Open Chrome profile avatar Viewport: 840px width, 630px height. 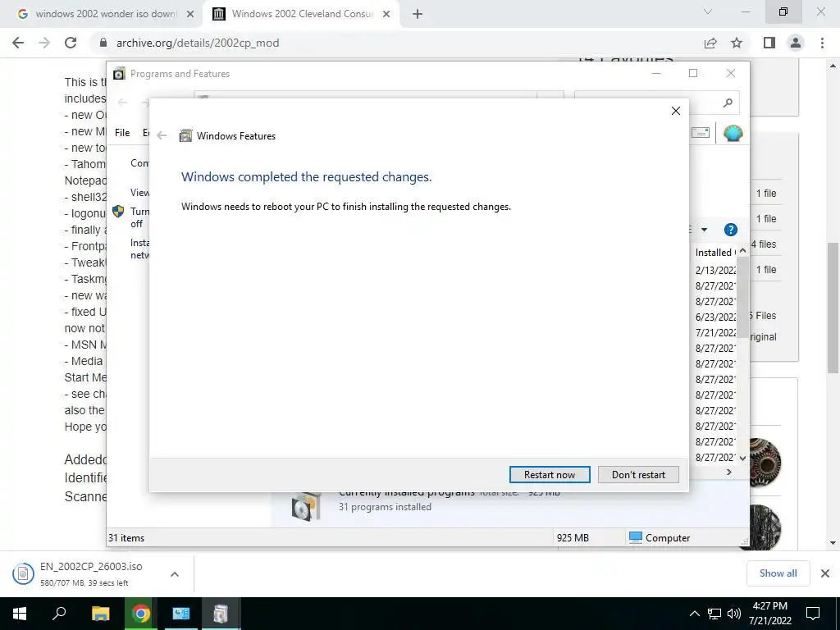(x=796, y=43)
